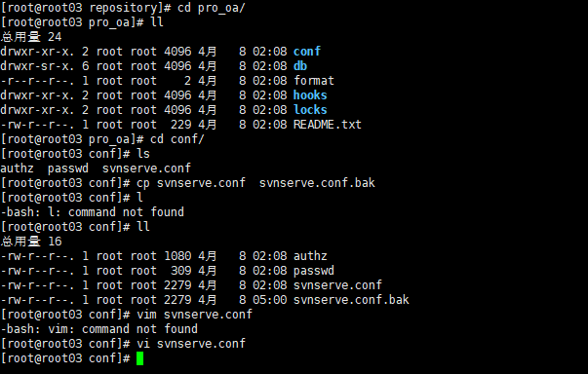Click the blue locks directory name
The image size is (588, 374).
[x=310, y=110]
